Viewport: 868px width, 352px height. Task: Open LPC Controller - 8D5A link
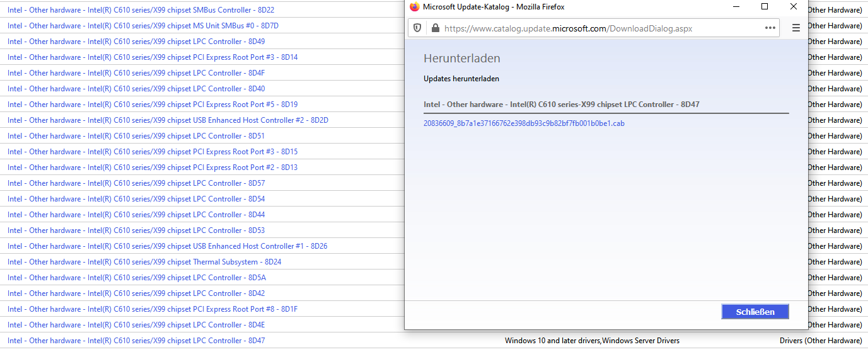click(x=137, y=278)
